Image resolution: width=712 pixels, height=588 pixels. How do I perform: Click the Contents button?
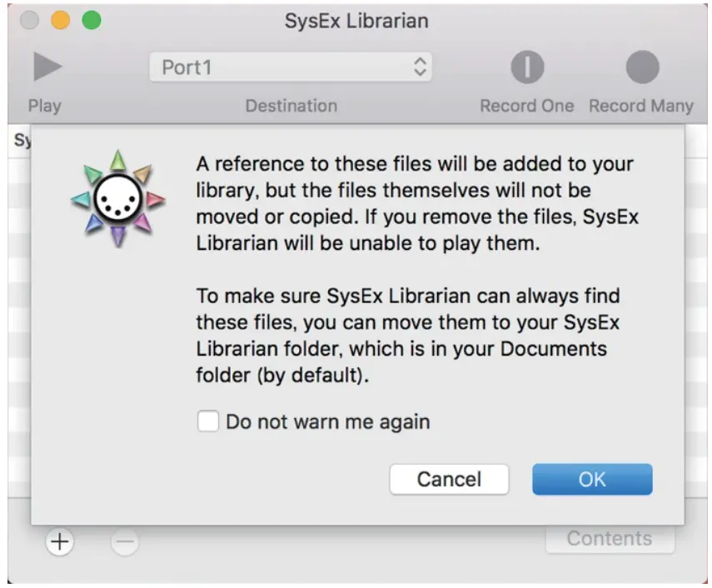(x=610, y=539)
